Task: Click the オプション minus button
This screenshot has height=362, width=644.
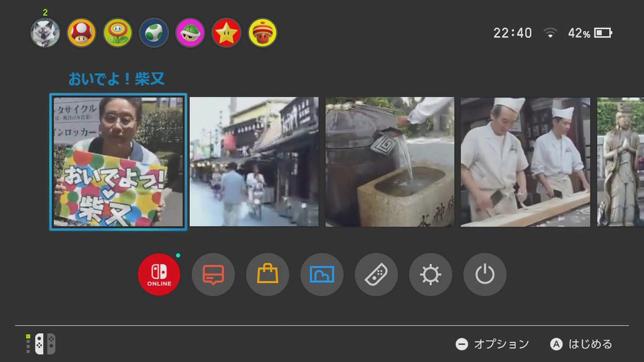Action: [x=492, y=344]
